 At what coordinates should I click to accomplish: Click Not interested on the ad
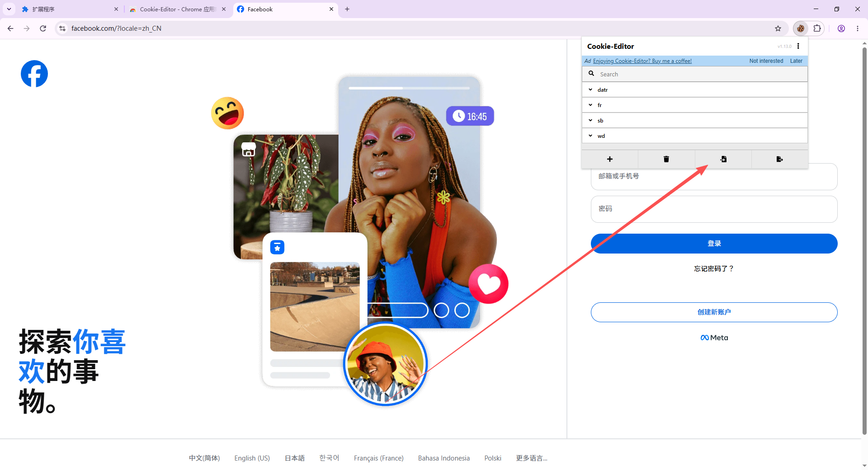[x=766, y=61]
